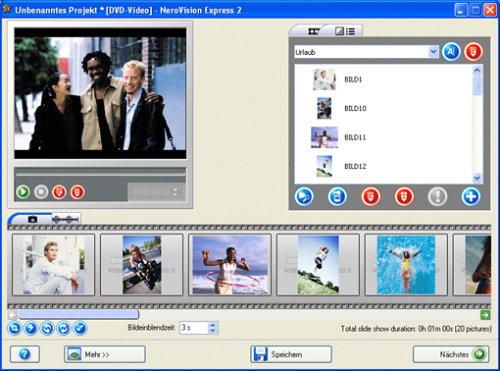Click the BILD1 thumbnail image in the list
The image size is (500, 371).
coord(324,79)
